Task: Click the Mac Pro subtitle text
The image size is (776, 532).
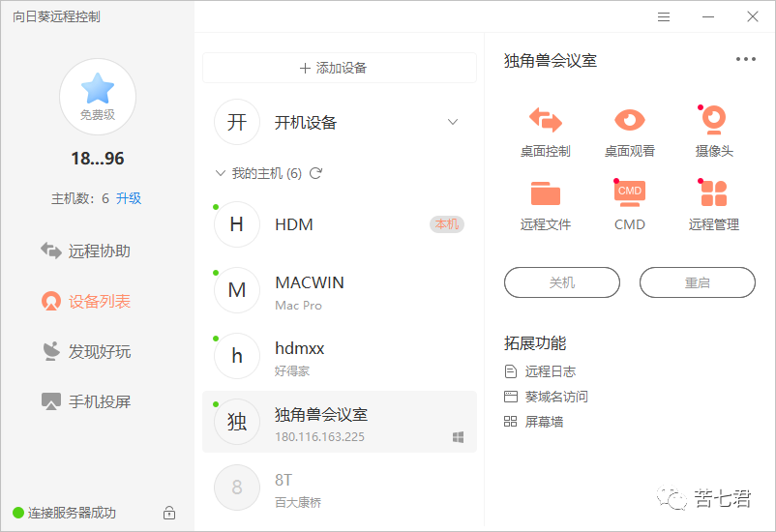Action: (x=298, y=306)
